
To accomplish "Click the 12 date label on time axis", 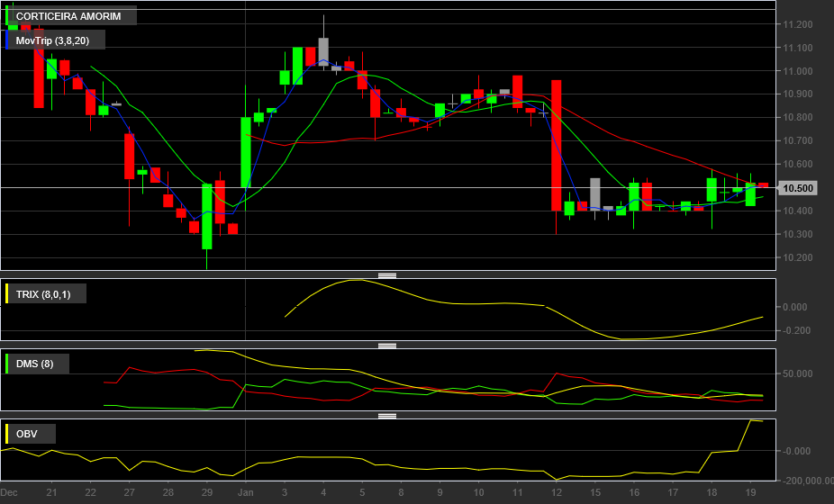I will [557, 493].
